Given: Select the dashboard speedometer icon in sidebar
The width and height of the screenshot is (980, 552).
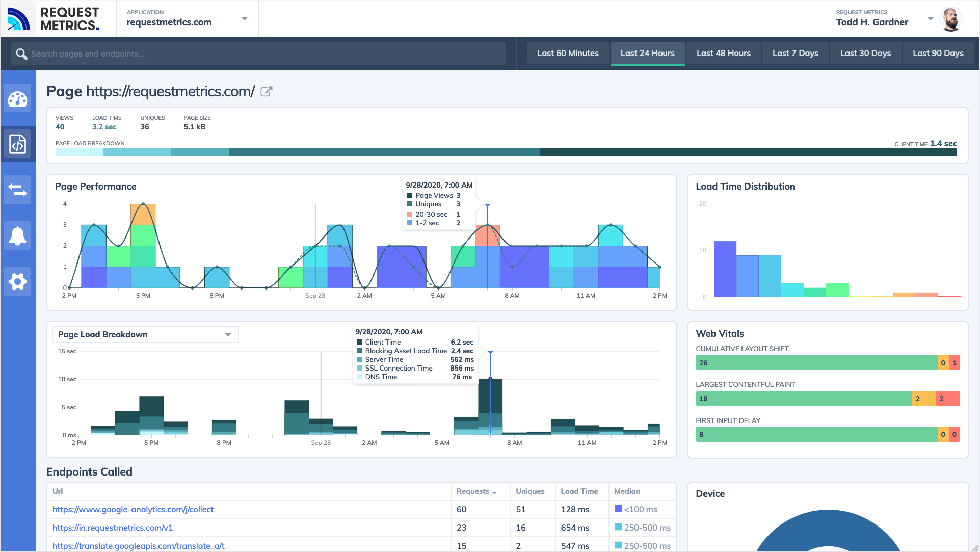Looking at the screenshot, I should [18, 98].
